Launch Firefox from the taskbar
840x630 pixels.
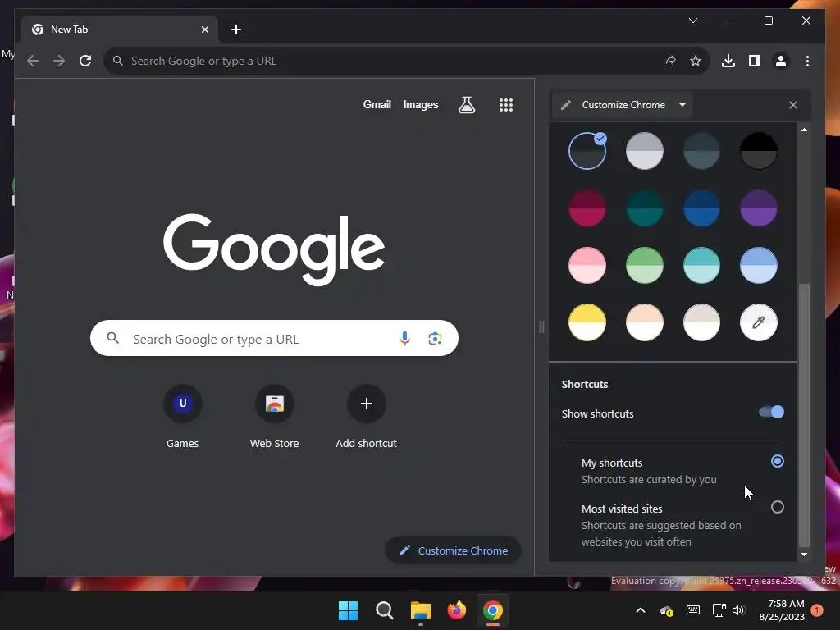coord(456,610)
